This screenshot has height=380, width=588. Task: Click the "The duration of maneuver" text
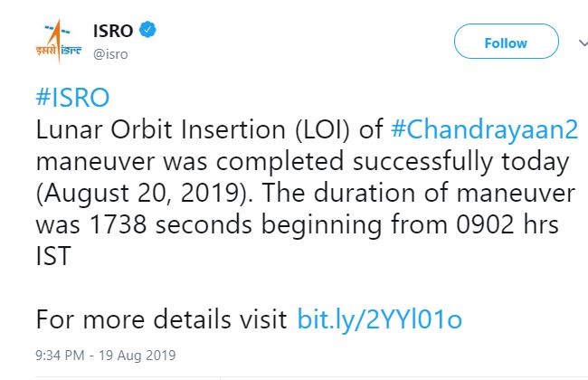coord(418,194)
